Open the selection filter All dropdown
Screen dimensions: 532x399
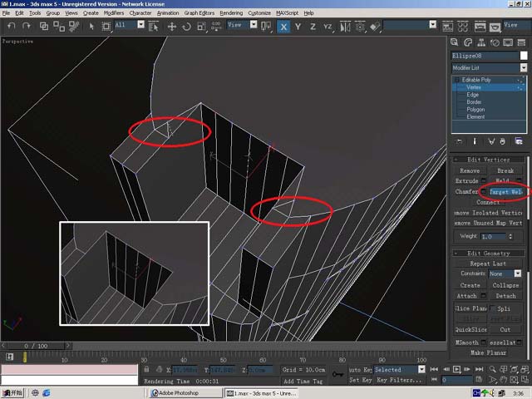coord(140,25)
